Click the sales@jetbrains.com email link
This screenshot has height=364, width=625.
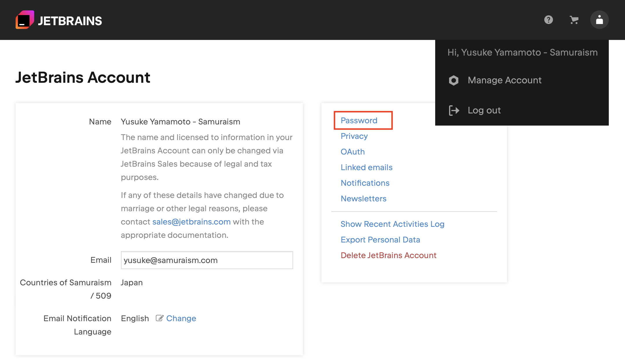click(x=191, y=222)
